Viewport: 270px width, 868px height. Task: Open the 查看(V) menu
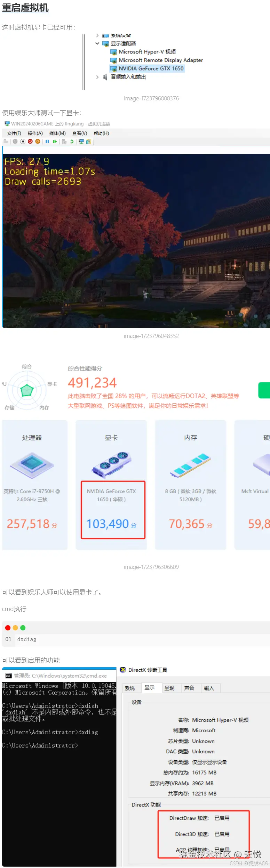(80, 133)
